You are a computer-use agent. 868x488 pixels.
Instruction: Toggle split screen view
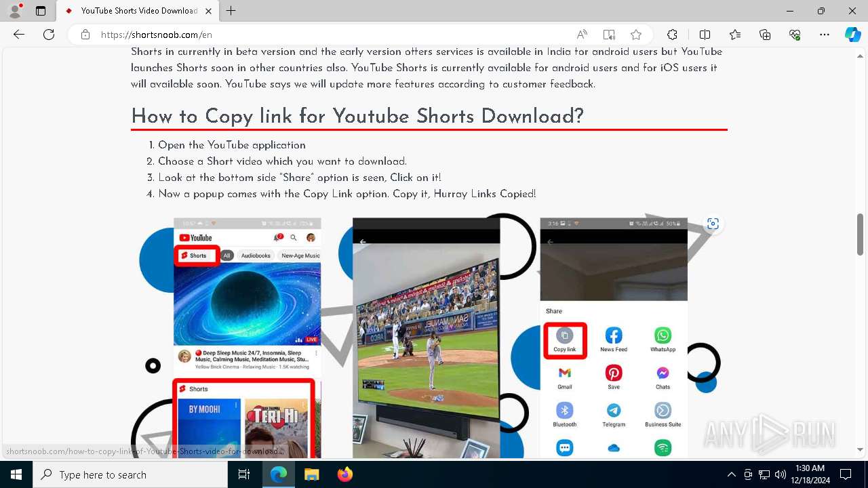[705, 35]
